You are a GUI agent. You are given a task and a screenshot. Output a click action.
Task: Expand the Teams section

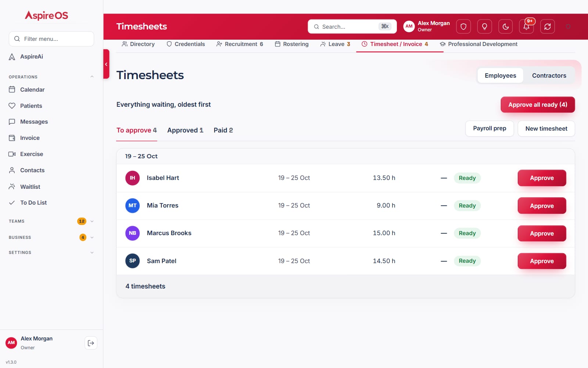point(51,221)
